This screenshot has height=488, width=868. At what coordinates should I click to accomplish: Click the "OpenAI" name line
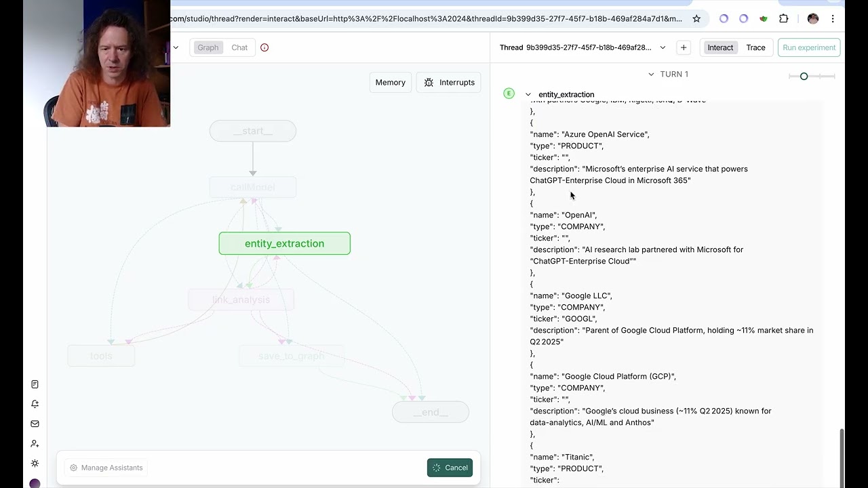tap(564, 215)
